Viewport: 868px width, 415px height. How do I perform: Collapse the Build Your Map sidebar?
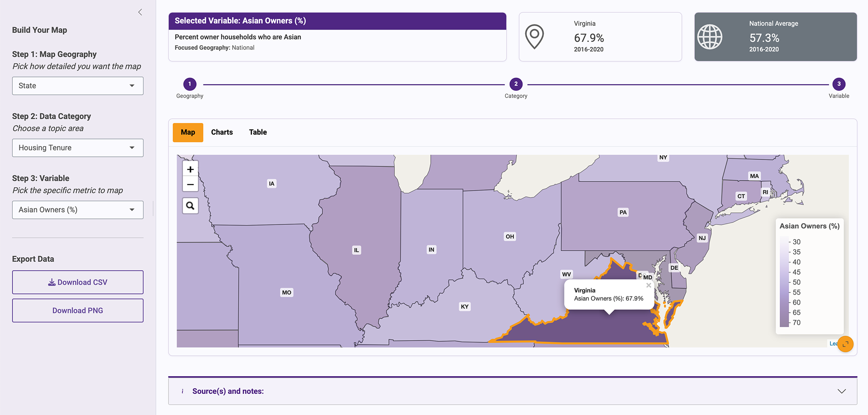pos(140,12)
